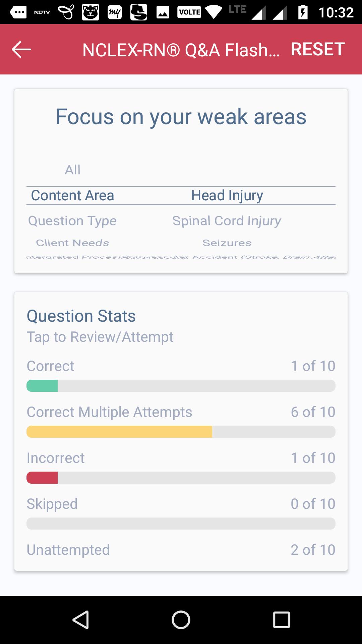This screenshot has width=362, height=644.
Task: Choose Question Type in the picker
Action: click(x=72, y=221)
